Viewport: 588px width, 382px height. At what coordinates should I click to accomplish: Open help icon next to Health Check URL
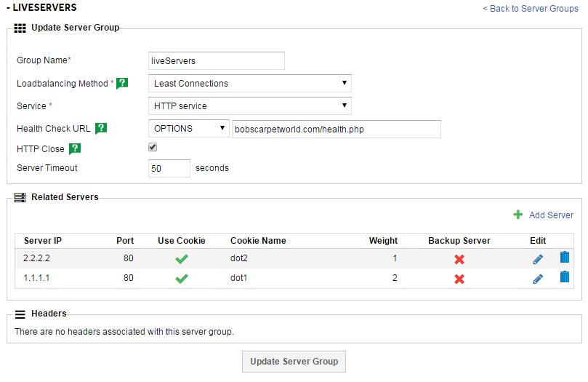click(x=101, y=129)
